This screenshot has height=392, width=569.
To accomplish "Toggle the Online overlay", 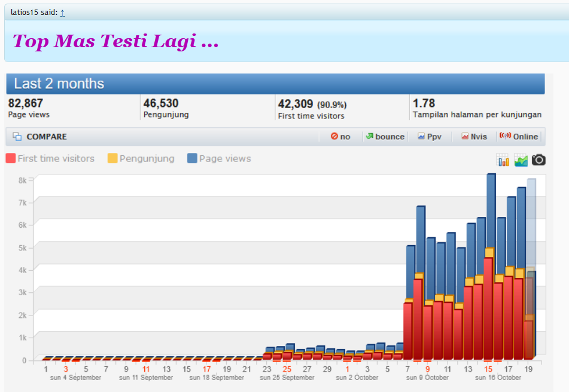I will click(x=519, y=137).
